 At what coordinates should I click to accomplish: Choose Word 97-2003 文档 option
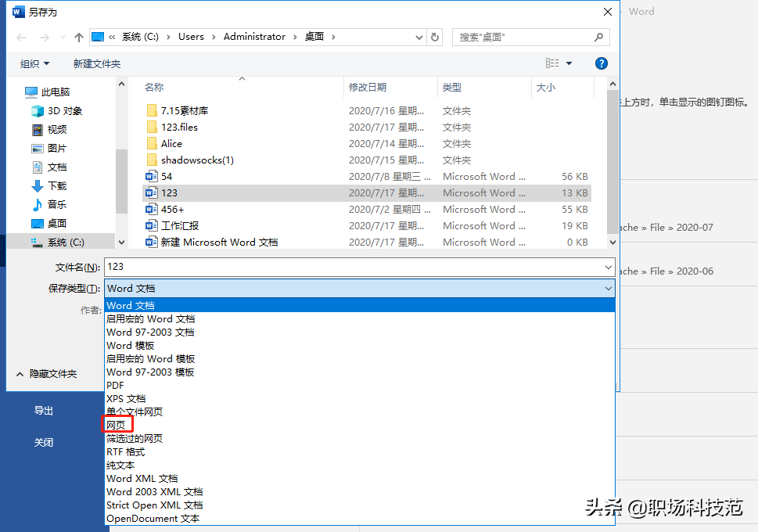(360, 332)
